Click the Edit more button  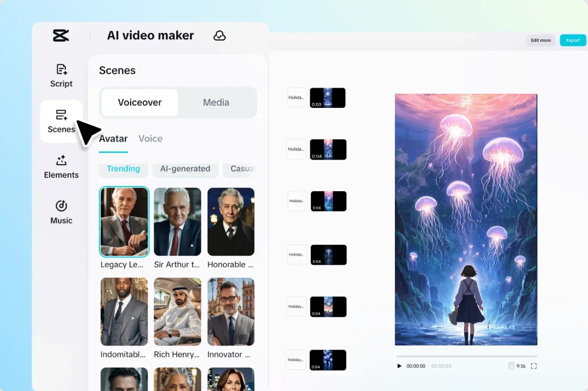tap(541, 40)
